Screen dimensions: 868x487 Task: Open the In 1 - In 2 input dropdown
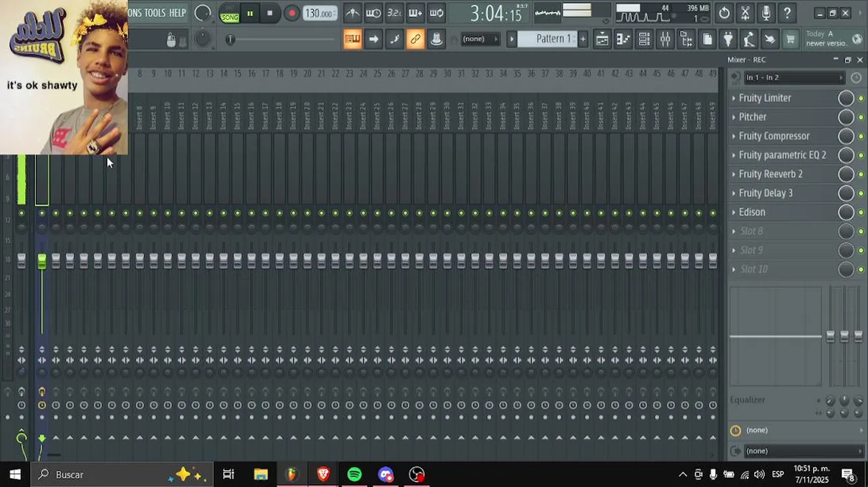click(x=794, y=78)
